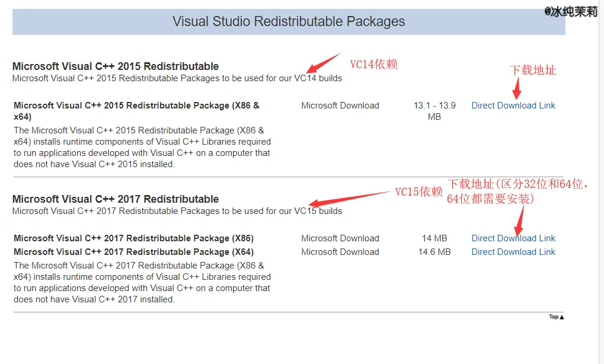Click Microsoft Download in the 2017 X64 row
Screen dimensions: 604x364
coord(340,252)
